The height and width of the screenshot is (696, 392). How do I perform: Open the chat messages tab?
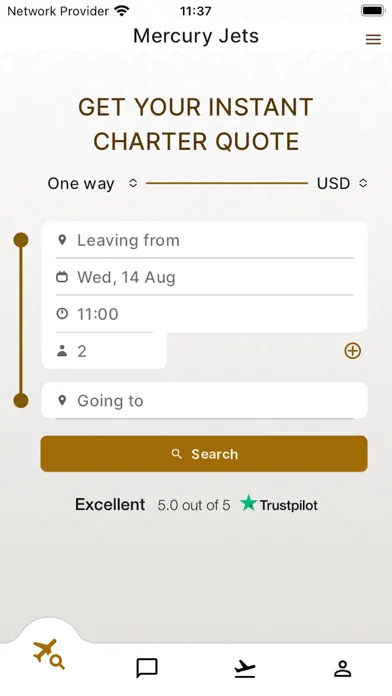pyautogui.click(x=147, y=668)
